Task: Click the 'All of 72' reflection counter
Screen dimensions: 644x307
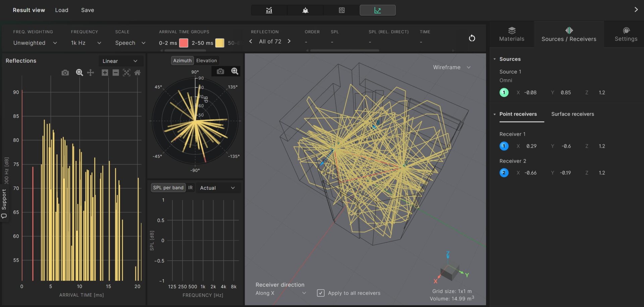Action: click(x=270, y=42)
